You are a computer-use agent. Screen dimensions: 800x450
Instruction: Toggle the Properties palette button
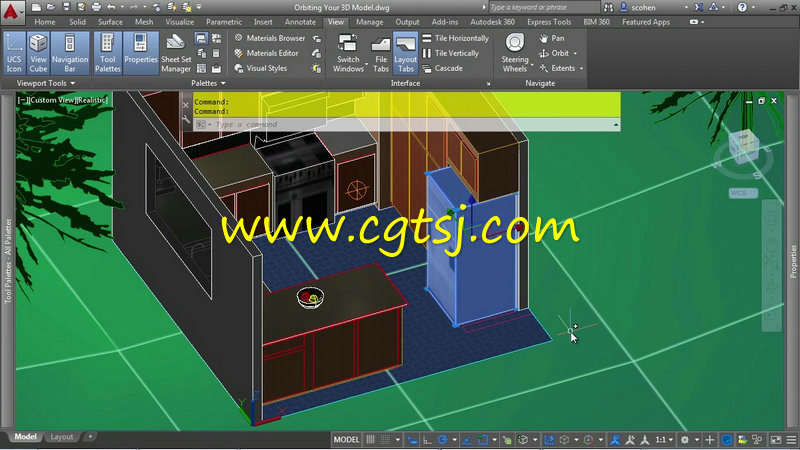[141, 53]
